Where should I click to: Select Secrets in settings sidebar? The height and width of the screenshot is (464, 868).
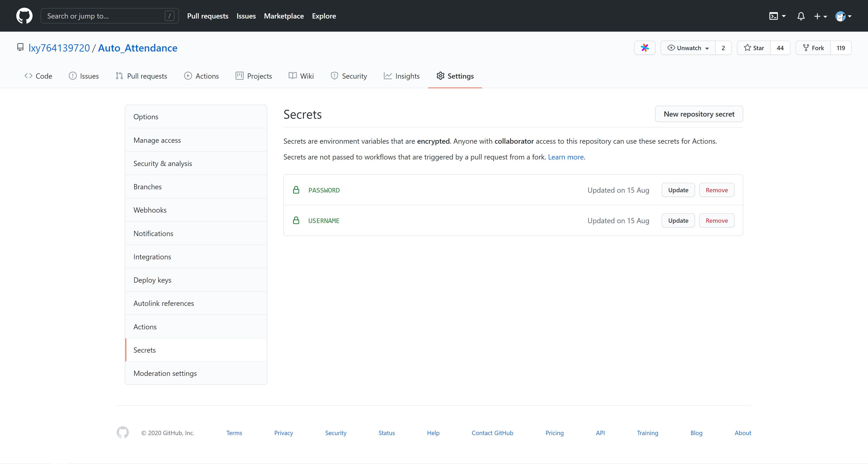[x=196, y=350]
